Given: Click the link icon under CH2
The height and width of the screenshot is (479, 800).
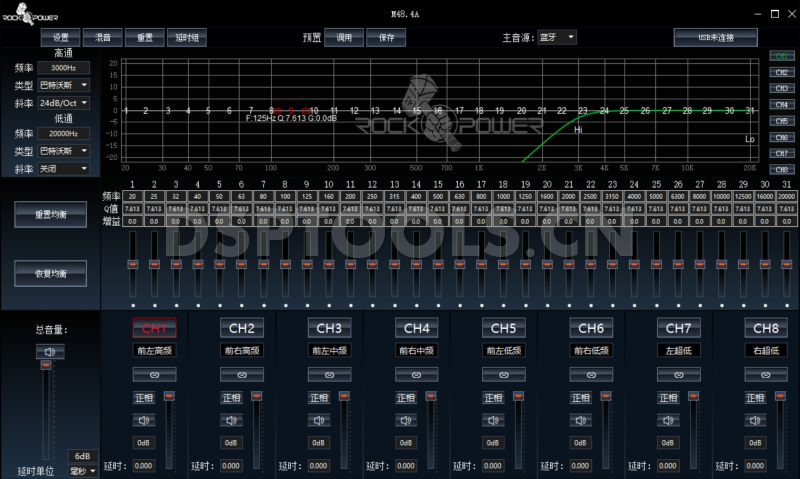Looking at the screenshot, I should (232, 373).
